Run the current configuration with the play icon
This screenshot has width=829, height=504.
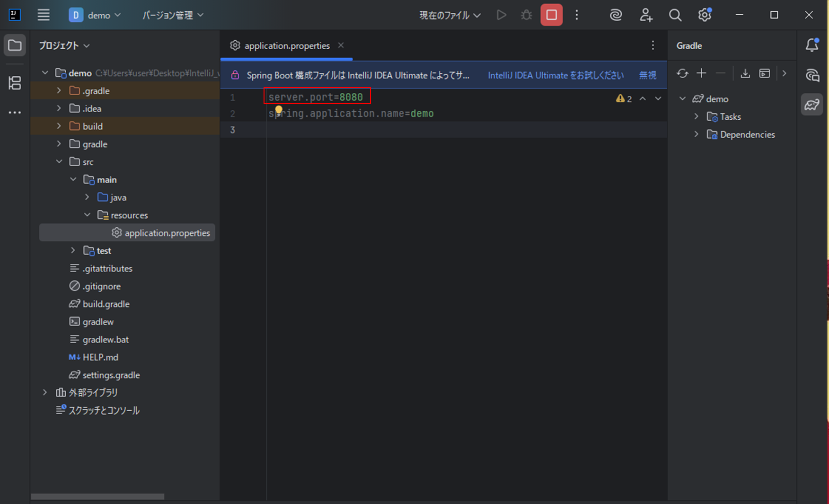501,15
